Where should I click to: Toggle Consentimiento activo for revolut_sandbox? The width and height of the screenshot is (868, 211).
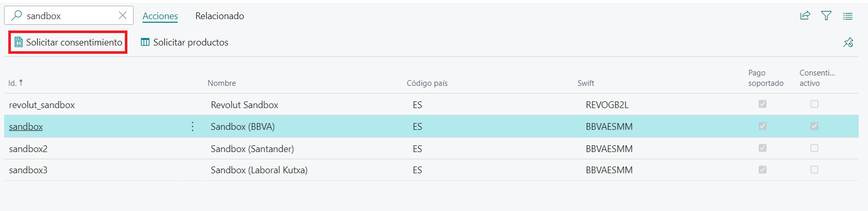[814, 104]
